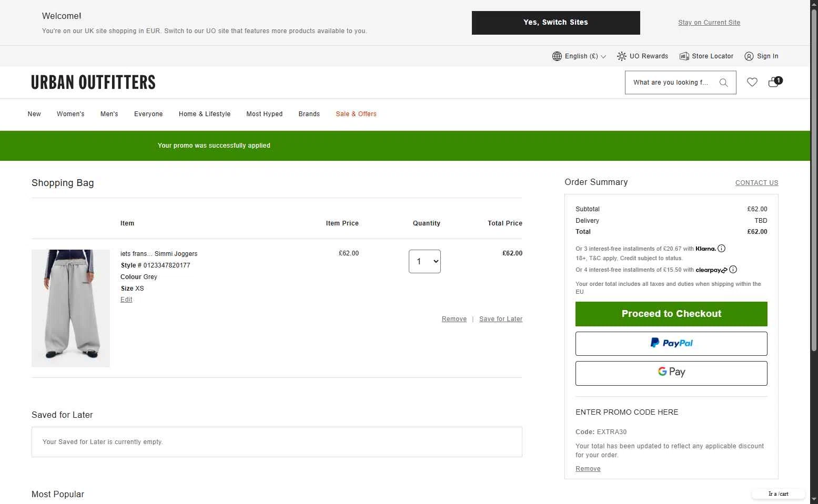Open the Everyone menu
Viewport: 818px width, 504px height.
(148, 114)
